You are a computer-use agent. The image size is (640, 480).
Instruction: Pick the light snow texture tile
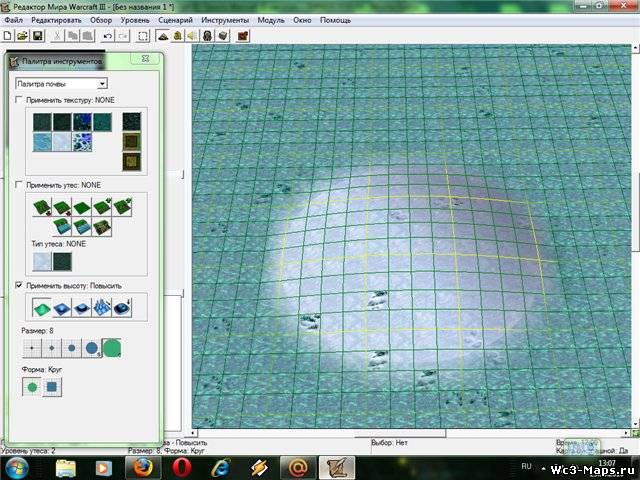[62, 143]
